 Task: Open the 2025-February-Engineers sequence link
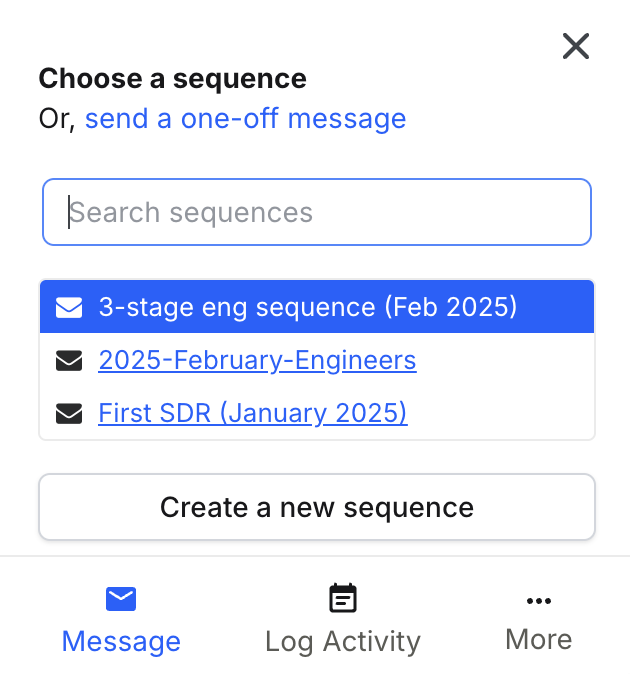coord(257,360)
